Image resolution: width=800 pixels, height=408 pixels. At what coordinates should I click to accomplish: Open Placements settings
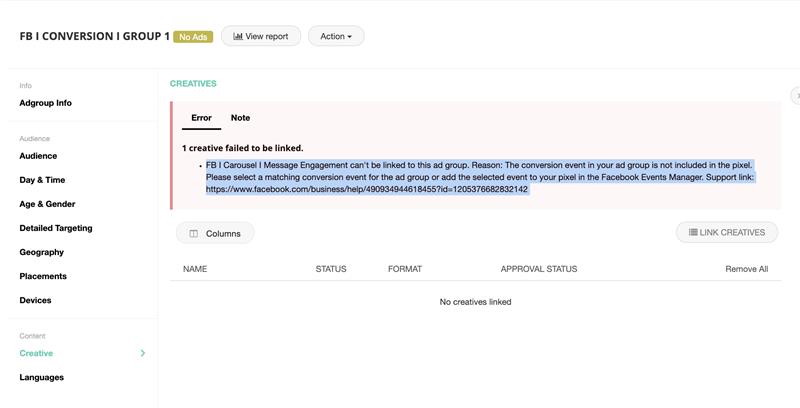pyautogui.click(x=43, y=276)
